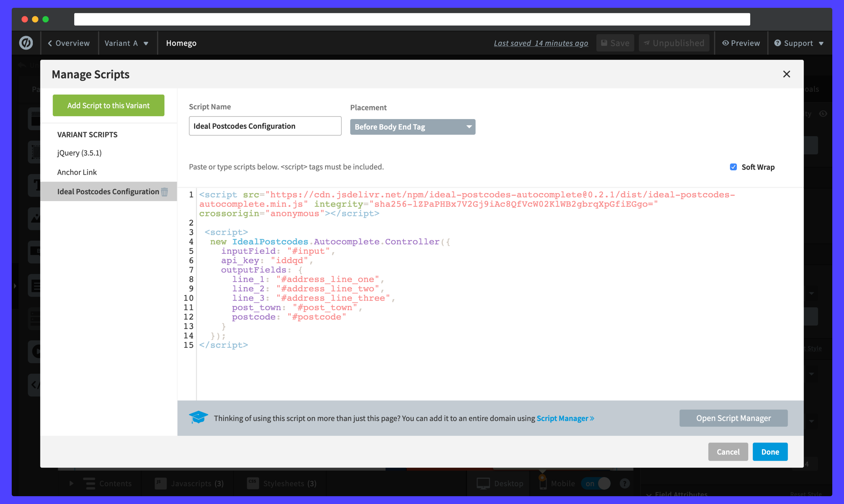Close the Manage Scripts dialog with X

[786, 74]
